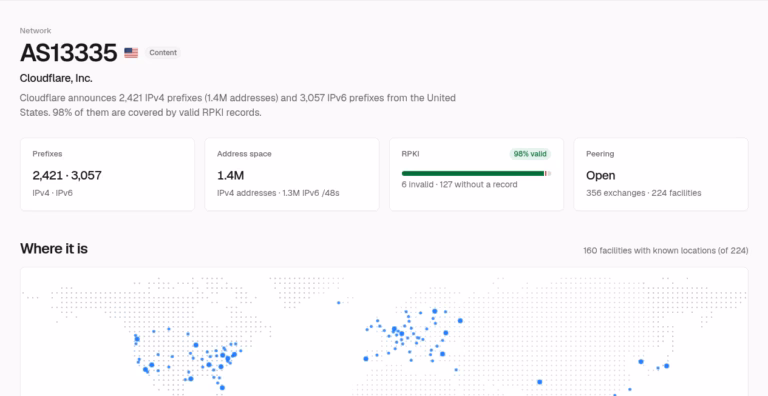Click the Where it is heading
The height and width of the screenshot is (396, 768).
(x=54, y=249)
